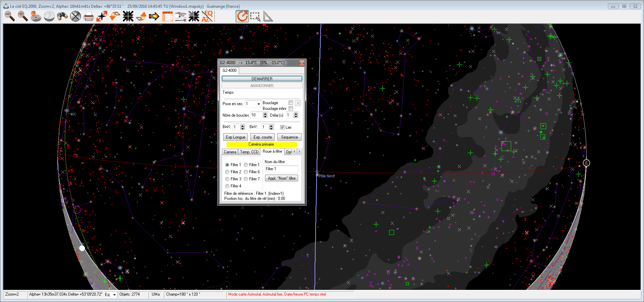
Task: Select the Filter 3 radio button
Action: [x=227, y=179]
